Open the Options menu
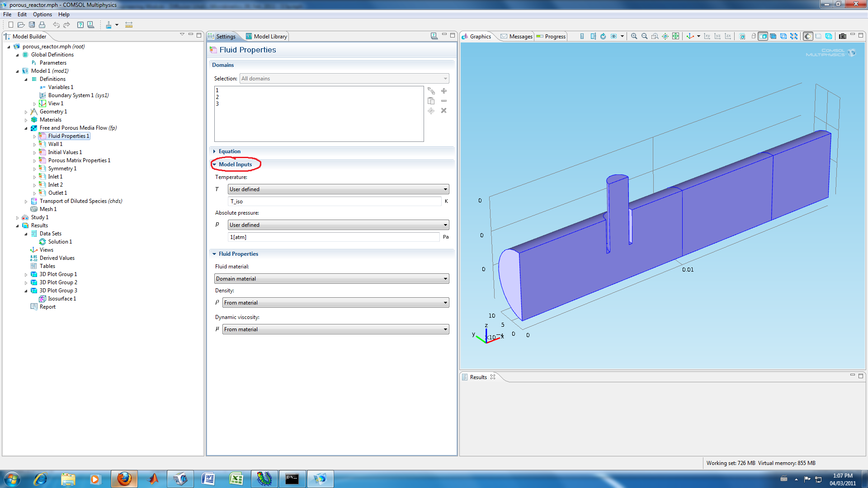868x488 pixels. pyautogui.click(x=42, y=14)
